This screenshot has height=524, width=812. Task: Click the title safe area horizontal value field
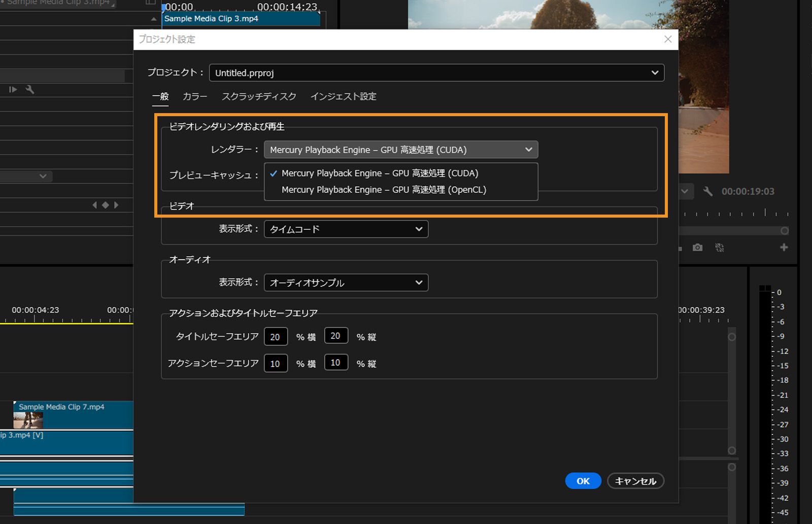[276, 336]
